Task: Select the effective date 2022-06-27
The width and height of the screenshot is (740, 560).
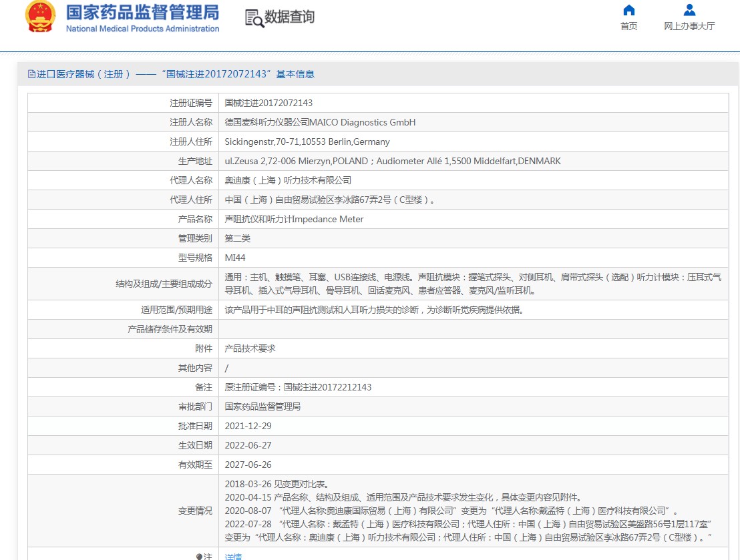Action: pyautogui.click(x=248, y=445)
